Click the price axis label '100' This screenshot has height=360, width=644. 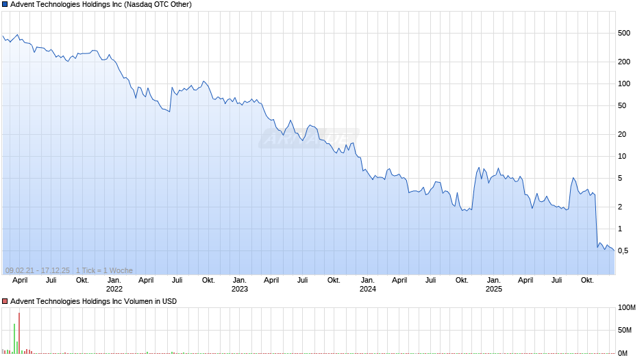tap(624, 83)
